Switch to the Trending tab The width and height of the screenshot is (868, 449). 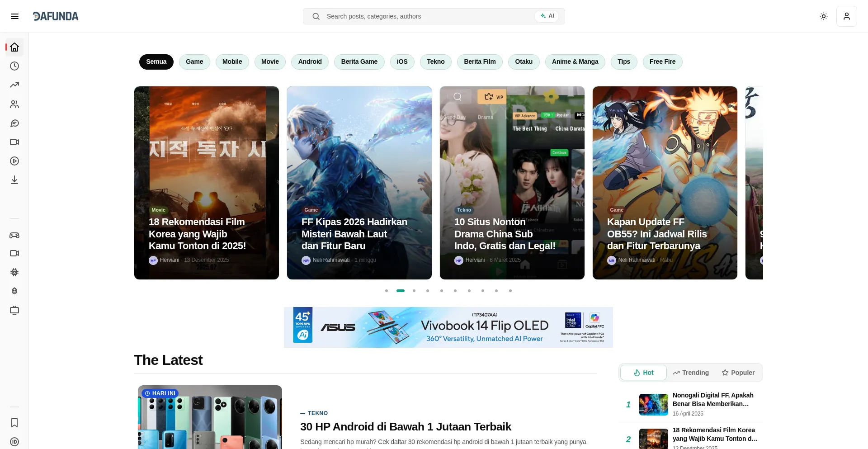[691, 373]
